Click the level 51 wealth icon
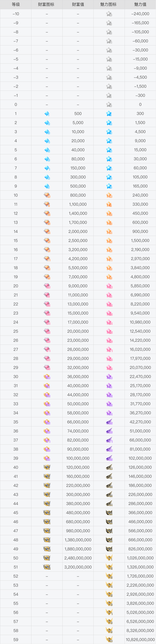 pyautogui.click(x=47, y=567)
